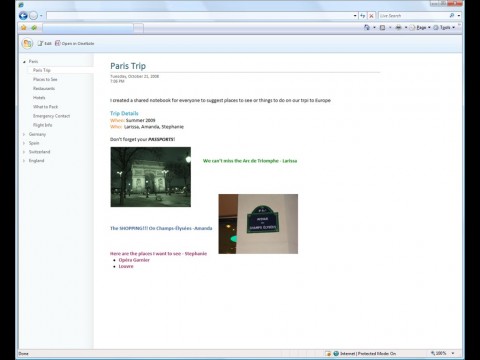Click inside the browser address bar
This screenshot has width=480, height=360.
tap(199, 16)
